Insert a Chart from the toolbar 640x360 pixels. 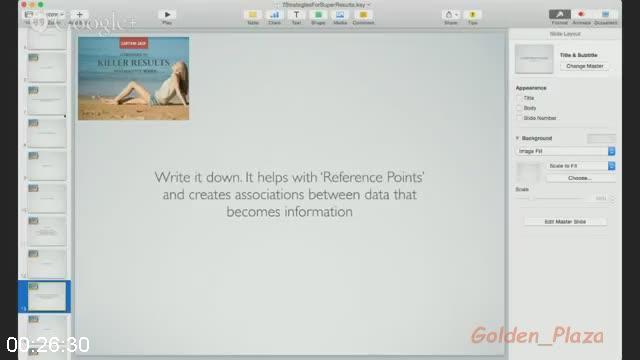point(275,15)
